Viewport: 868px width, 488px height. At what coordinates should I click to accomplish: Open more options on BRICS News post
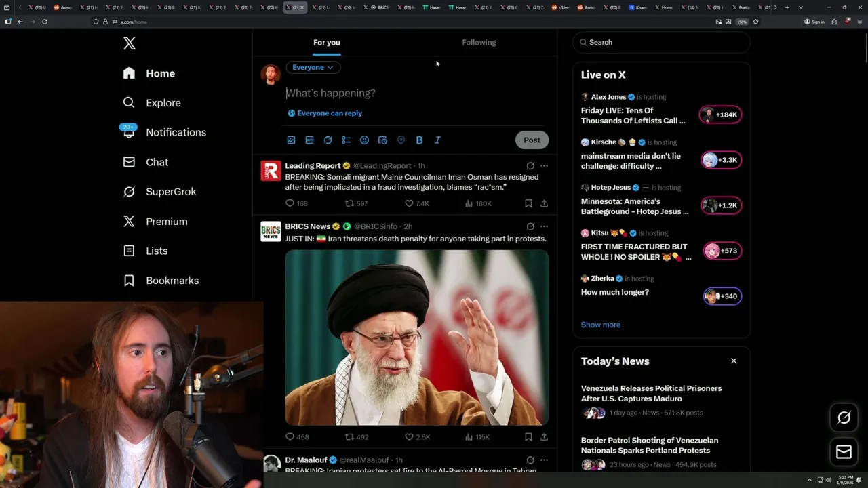pyautogui.click(x=544, y=226)
